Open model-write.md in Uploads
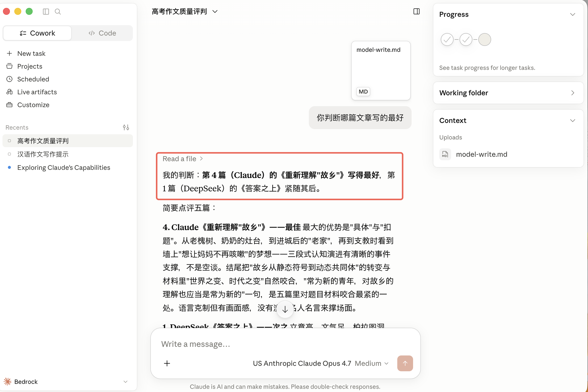The image size is (588, 392). 482,154
